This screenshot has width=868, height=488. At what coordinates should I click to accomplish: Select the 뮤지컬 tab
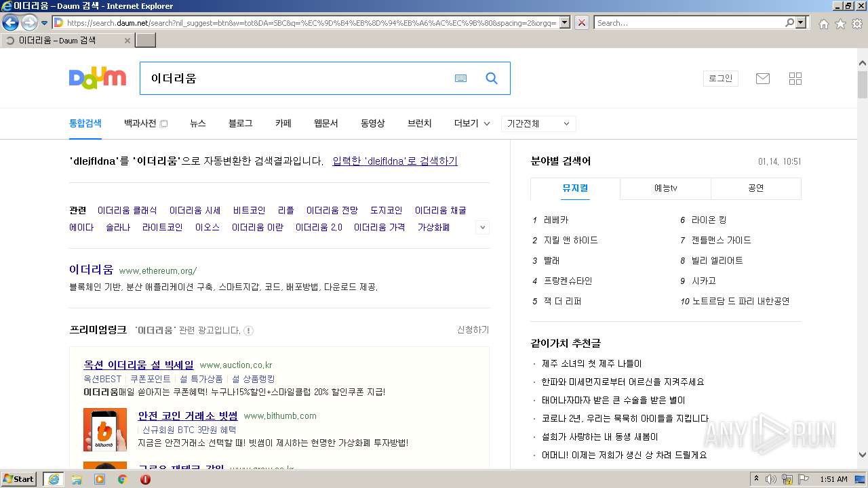click(x=575, y=188)
